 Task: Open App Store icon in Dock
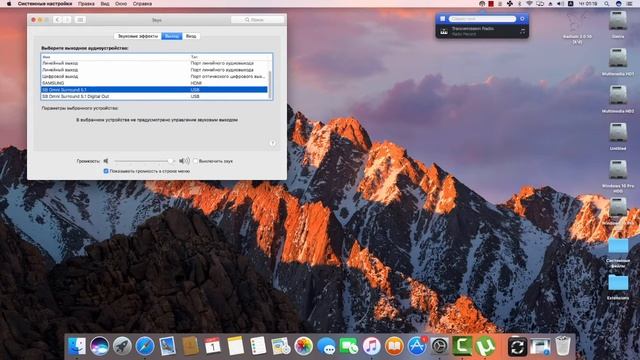[x=417, y=346]
